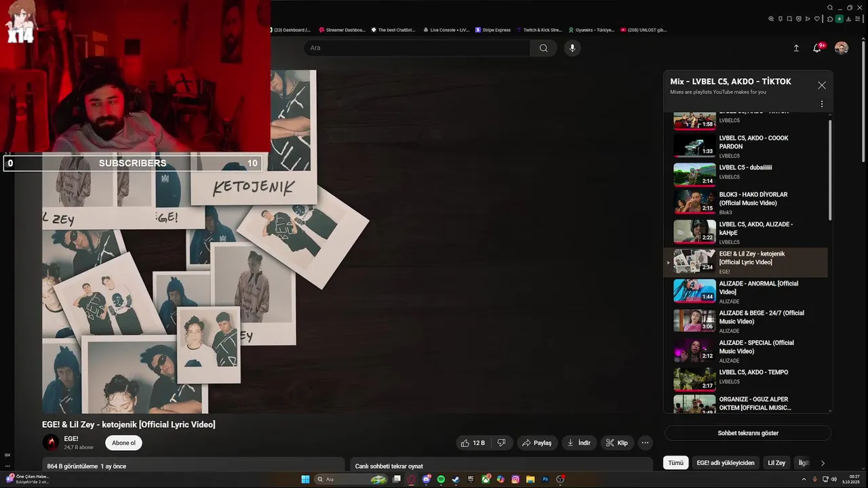
Task: Show hidden system tray icons chevron
Action: click(804, 479)
